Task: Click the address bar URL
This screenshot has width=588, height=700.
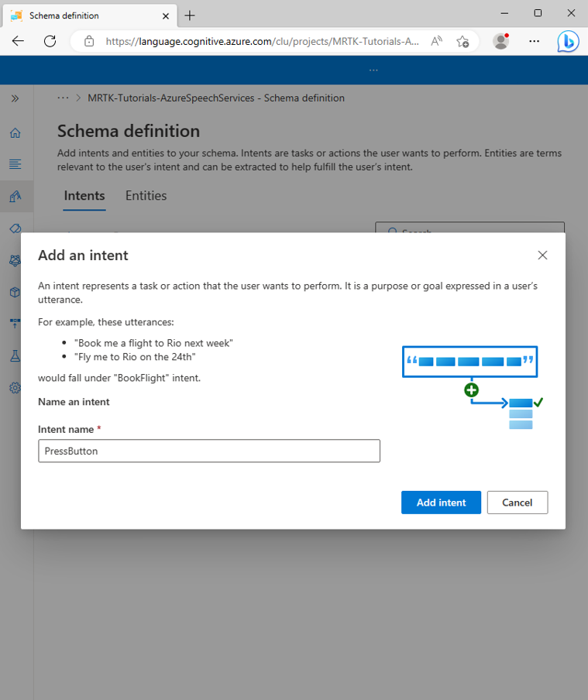Action: tap(263, 42)
